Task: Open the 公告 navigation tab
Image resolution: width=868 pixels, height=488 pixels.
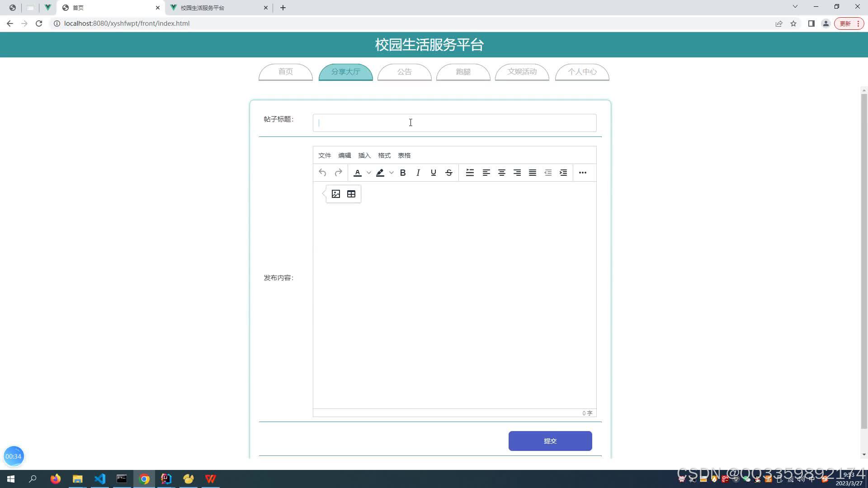Action: [x=405, y=72]
